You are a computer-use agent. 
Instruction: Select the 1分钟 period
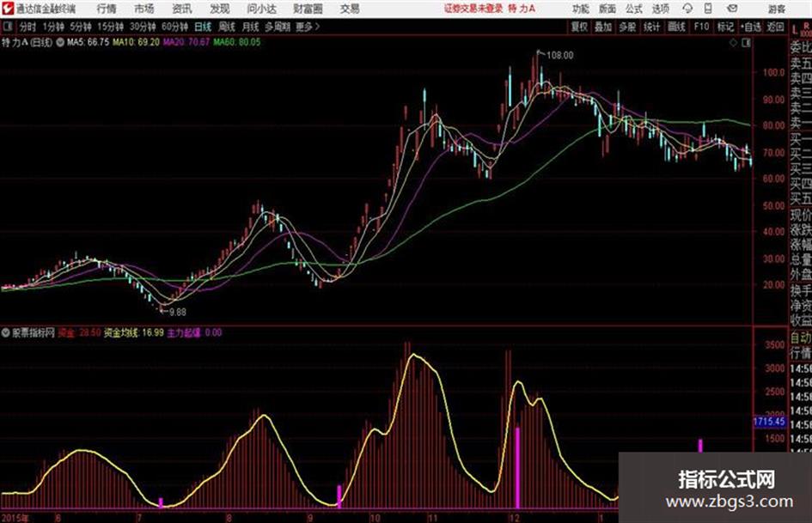coord(52,27)
